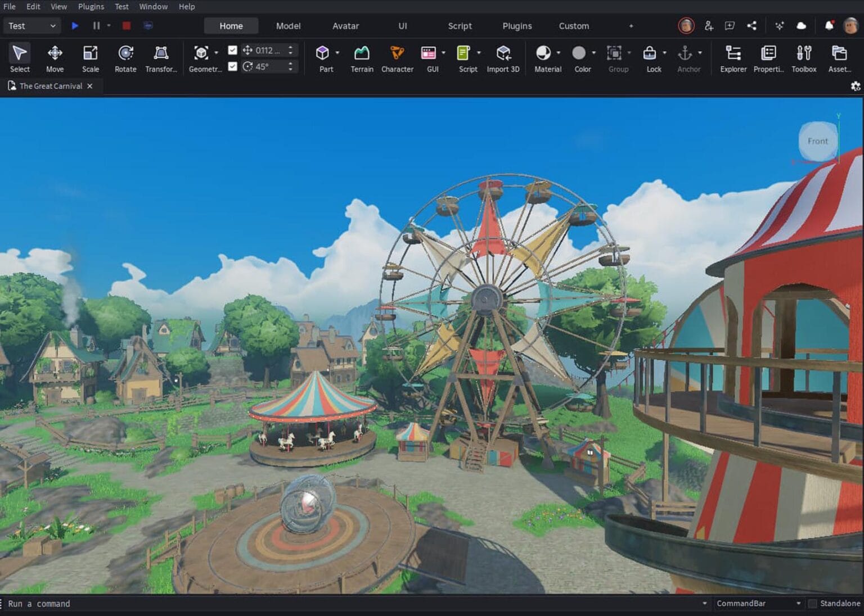Open the Plugins menu
Screen dimensions: 864x616
coord(91,6)
